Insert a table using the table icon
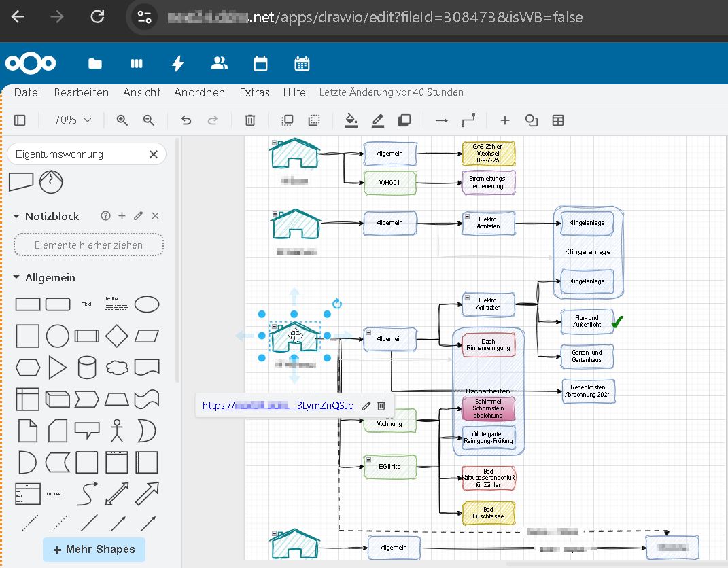 click(x=558, y=120)
